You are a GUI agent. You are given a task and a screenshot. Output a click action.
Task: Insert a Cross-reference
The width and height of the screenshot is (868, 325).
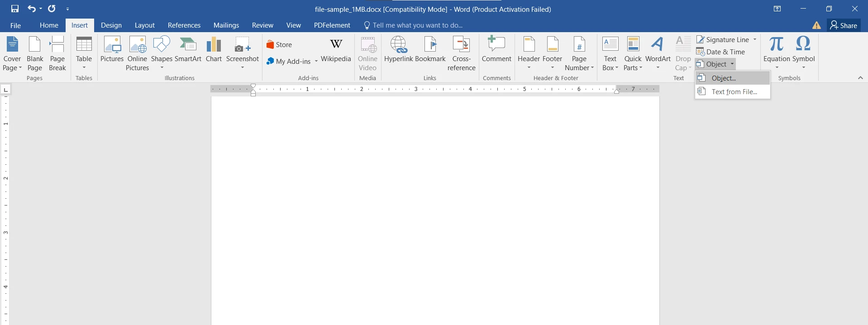[x=461, y=53]
